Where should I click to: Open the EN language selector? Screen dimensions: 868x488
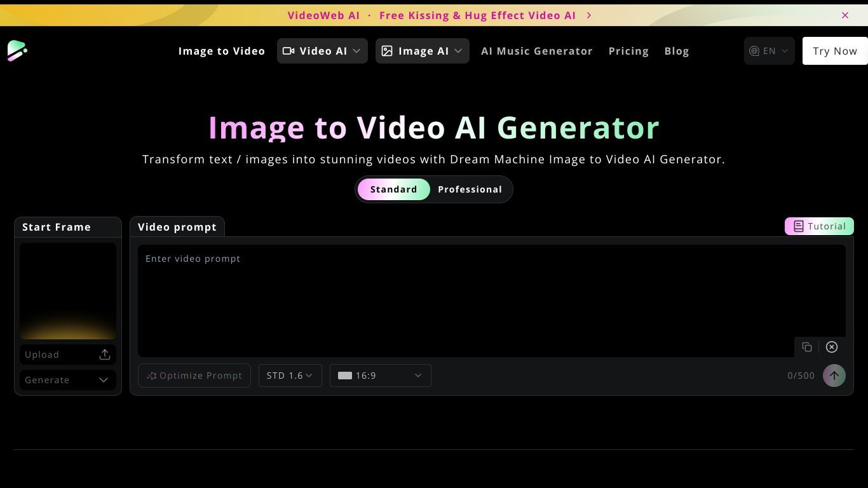tap(770, 51)
